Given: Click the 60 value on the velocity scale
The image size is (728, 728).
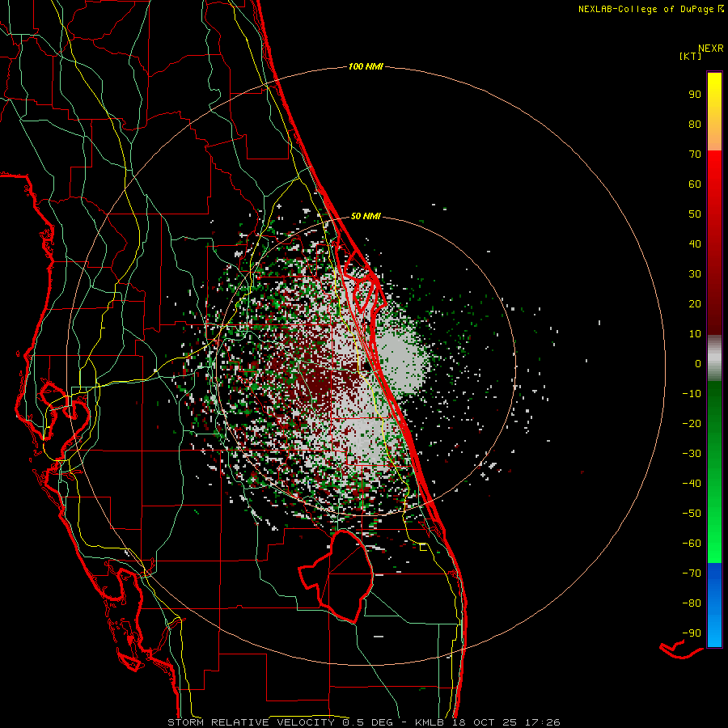Looking at the screenshot, I should [695, 184].
